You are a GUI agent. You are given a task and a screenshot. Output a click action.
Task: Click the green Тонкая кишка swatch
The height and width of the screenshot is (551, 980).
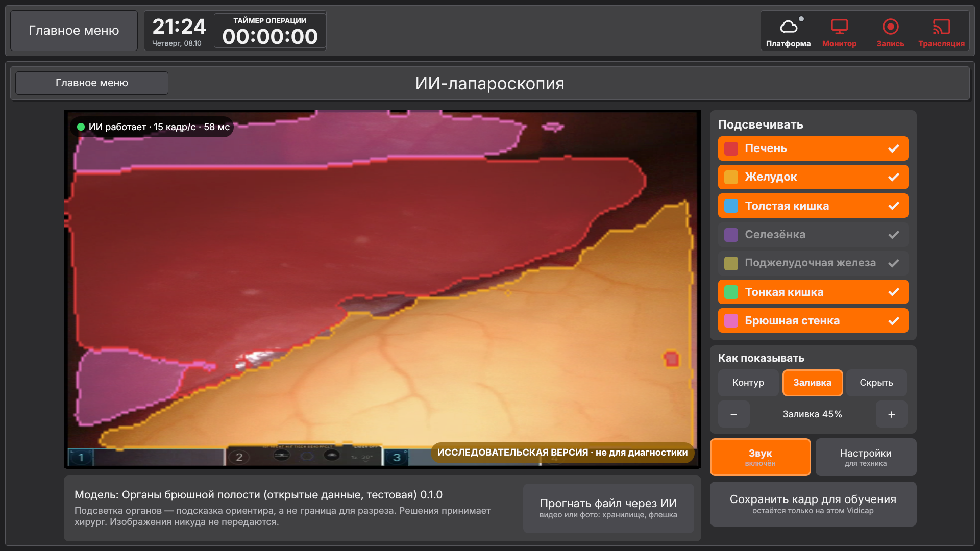(731, 292)
